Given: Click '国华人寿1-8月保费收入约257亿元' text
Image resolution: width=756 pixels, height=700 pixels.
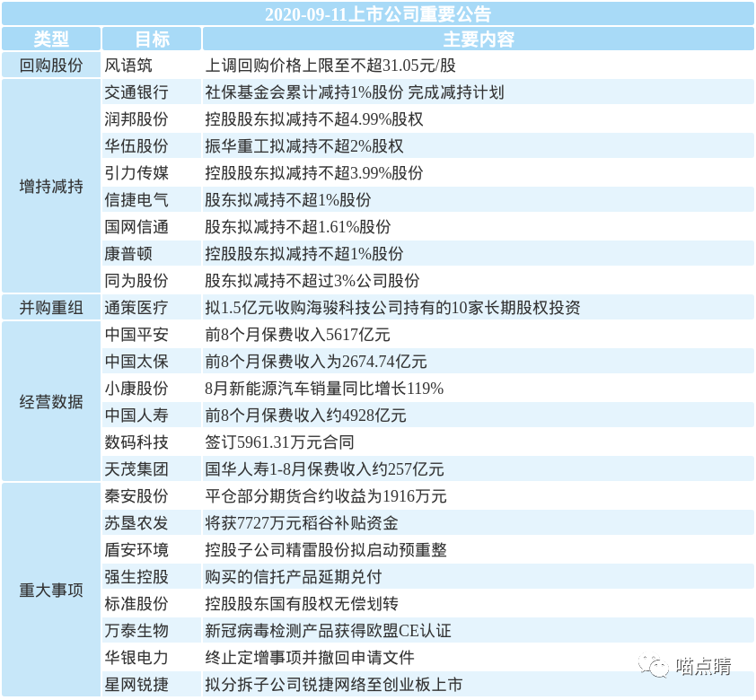Looking at the screenshot, I should coord(324,468).
